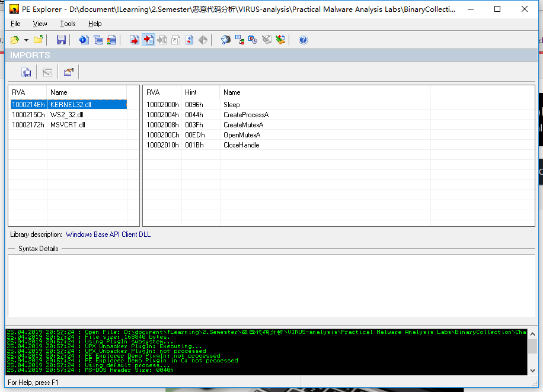Select the CreateProcessA import entry
This screenshot has height=392, width=543.
(x=243, y=115)
